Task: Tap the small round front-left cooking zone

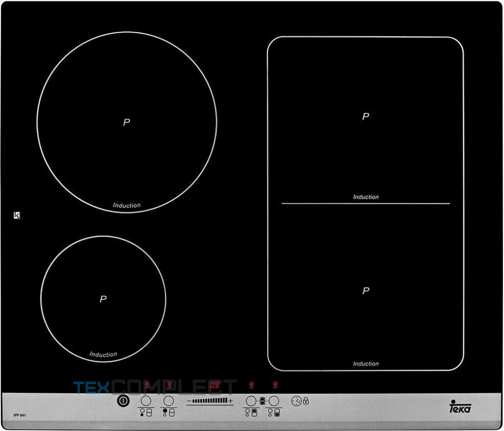Action: point(103,299)
